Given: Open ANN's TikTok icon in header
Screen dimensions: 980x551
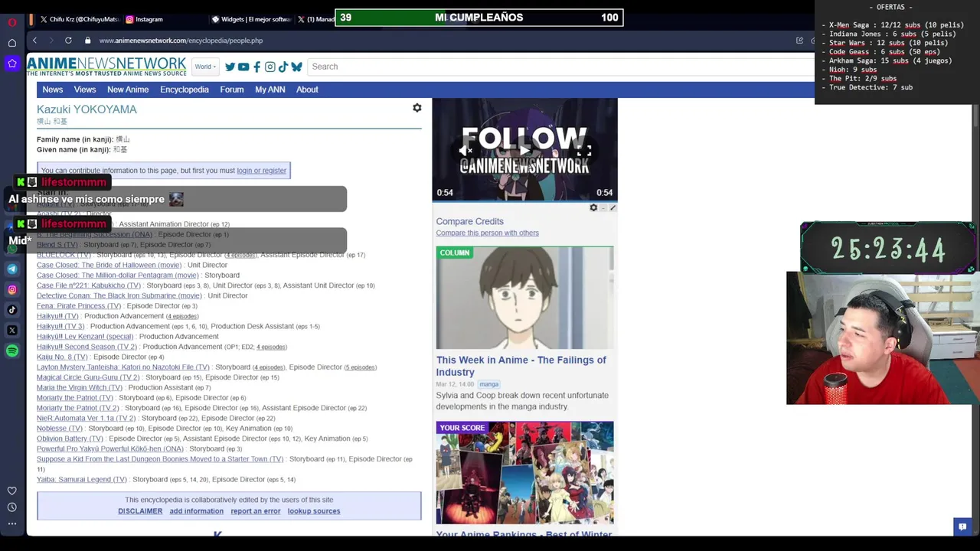Looking at the screenshot, I should [x=283, y=67].
